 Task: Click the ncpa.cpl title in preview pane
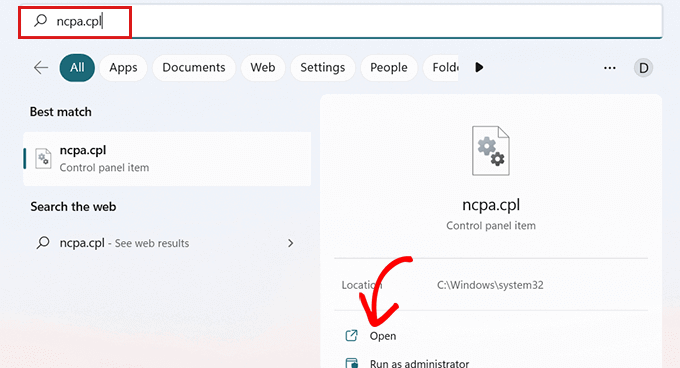point(491,205)
